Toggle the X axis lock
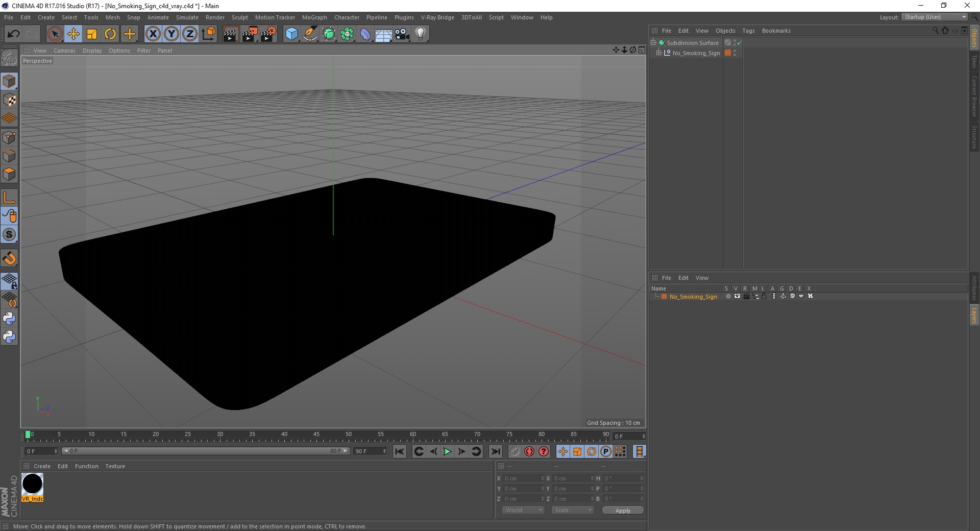Viewport: 980px width, 531px height. coord(153,34)
